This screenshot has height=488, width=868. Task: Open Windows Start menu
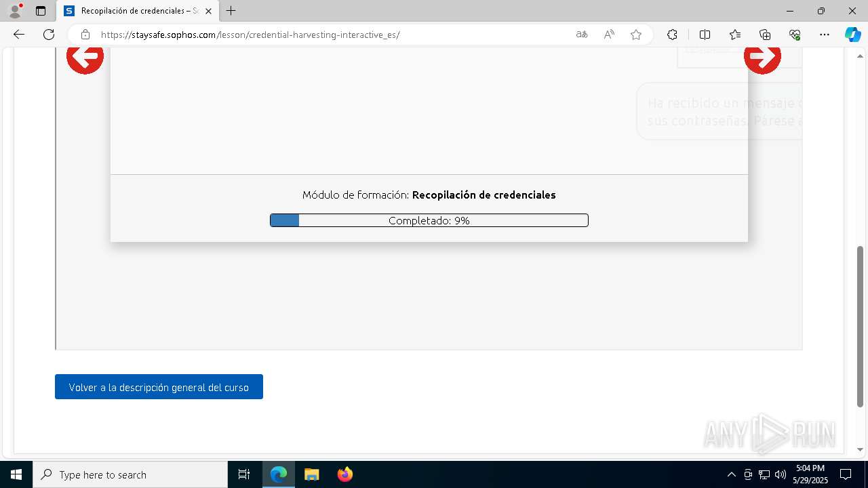click(16, 474)
